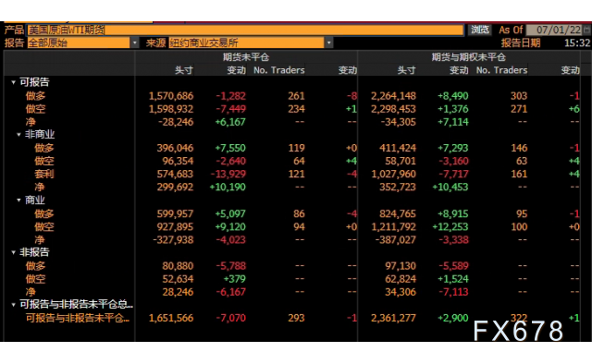The height and width of the screenshot is (364, 592).
Task: Click the value 1,211,792
Action: pyautogui.click(x=393, y=226)
